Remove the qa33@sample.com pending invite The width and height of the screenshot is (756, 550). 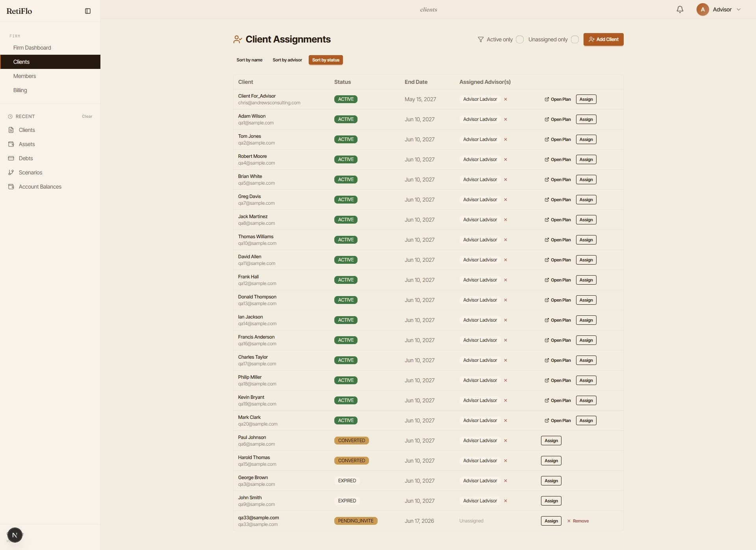coord(578,521)
